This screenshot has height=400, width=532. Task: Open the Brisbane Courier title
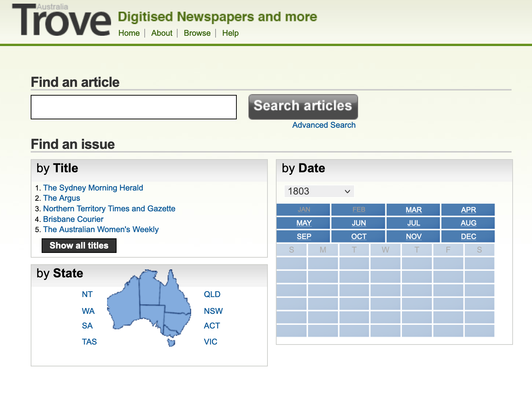click(73, 219)
